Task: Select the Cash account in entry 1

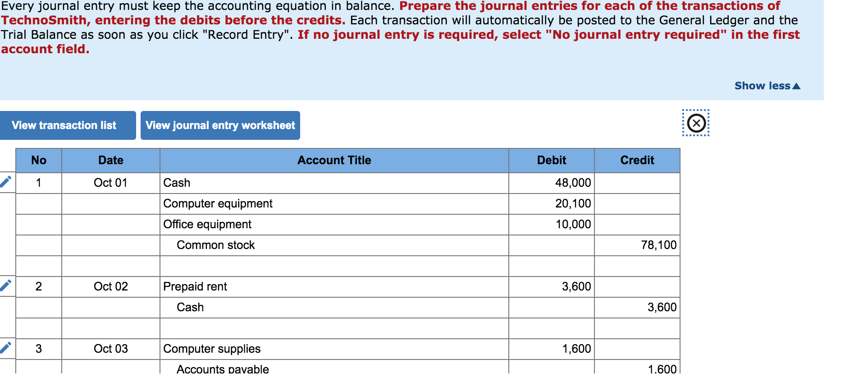Action: [334, 183]
